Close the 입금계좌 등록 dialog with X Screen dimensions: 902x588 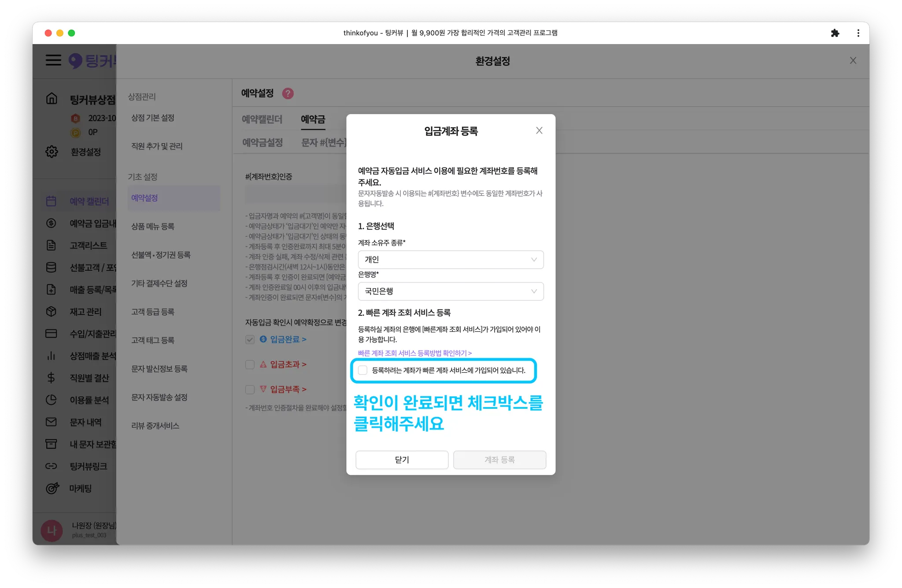[539, 130]
